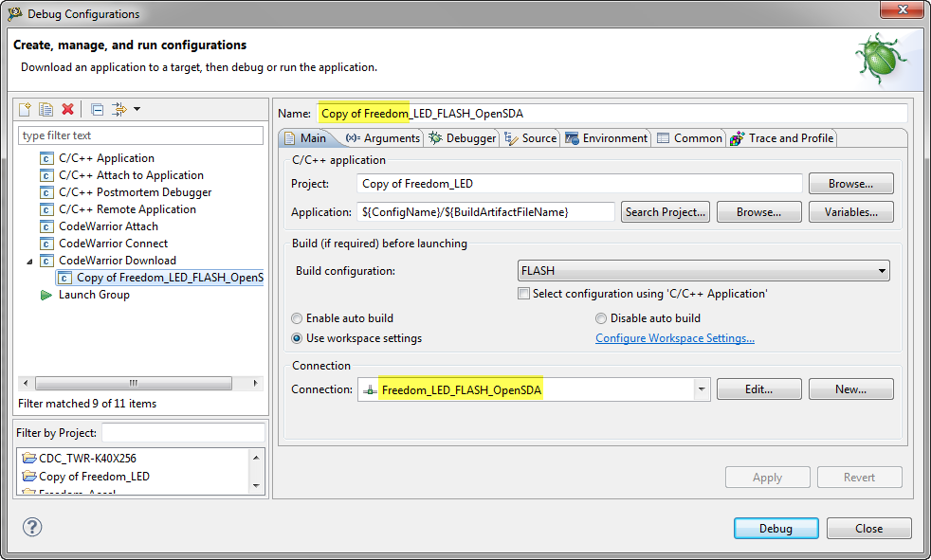Click the New launch configuration icon
Image resolution: width=931 pixels, height=560 pixels.
pos(26,110)
